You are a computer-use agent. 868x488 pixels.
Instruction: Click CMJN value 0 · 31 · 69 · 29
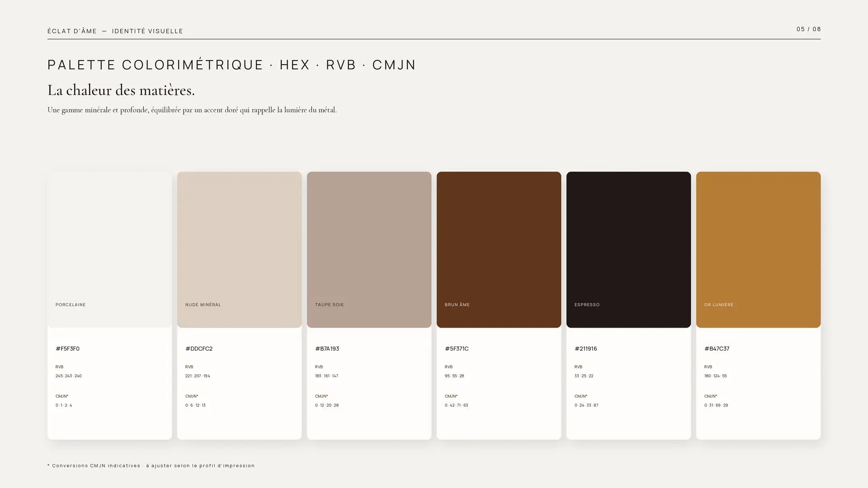716,405
